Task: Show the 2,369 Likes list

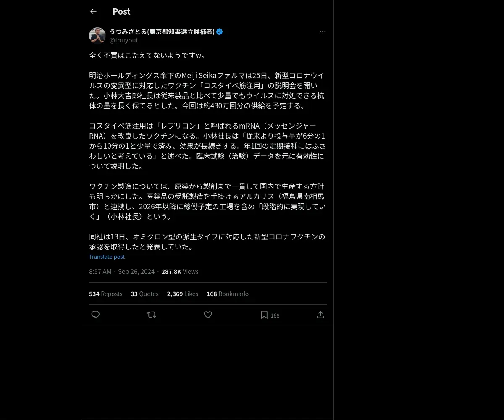Action: (182, 294)
